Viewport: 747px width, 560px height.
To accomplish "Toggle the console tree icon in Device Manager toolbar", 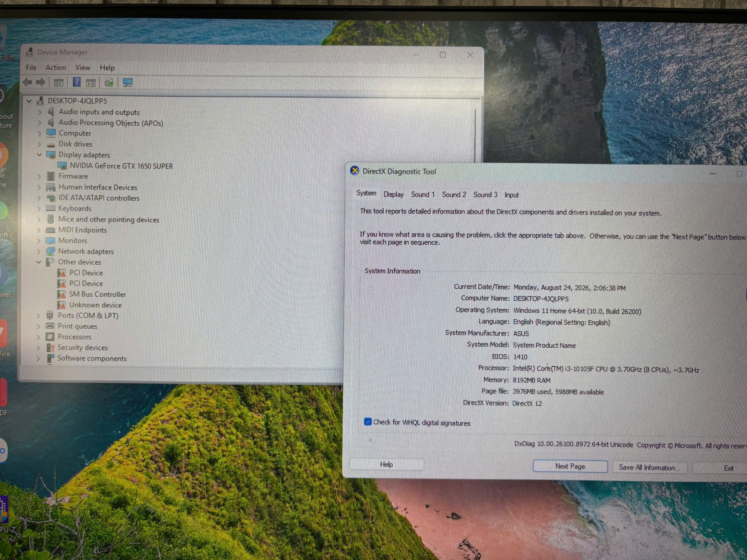I will click(x=59, y=83).
